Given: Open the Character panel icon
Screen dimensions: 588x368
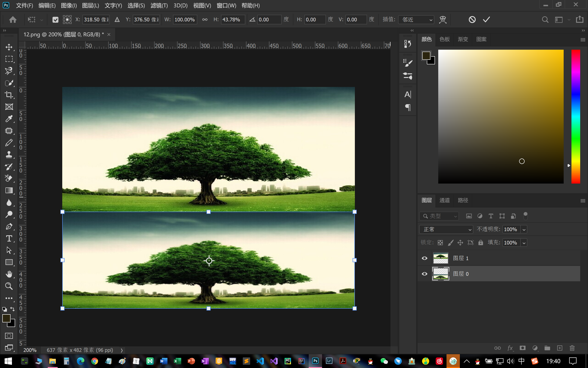Looking at the screenshot, I should pos(407,95).
